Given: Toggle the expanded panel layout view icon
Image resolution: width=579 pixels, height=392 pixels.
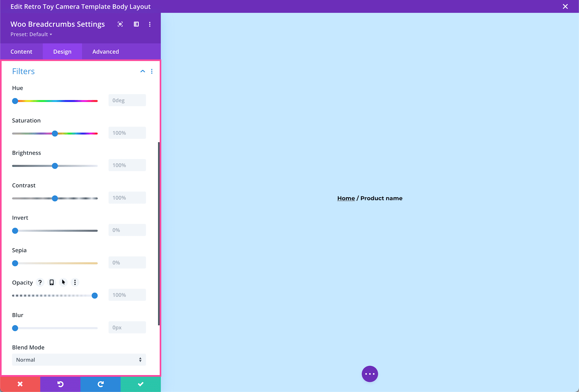Looking at the screenshot, I should (136, 24).
